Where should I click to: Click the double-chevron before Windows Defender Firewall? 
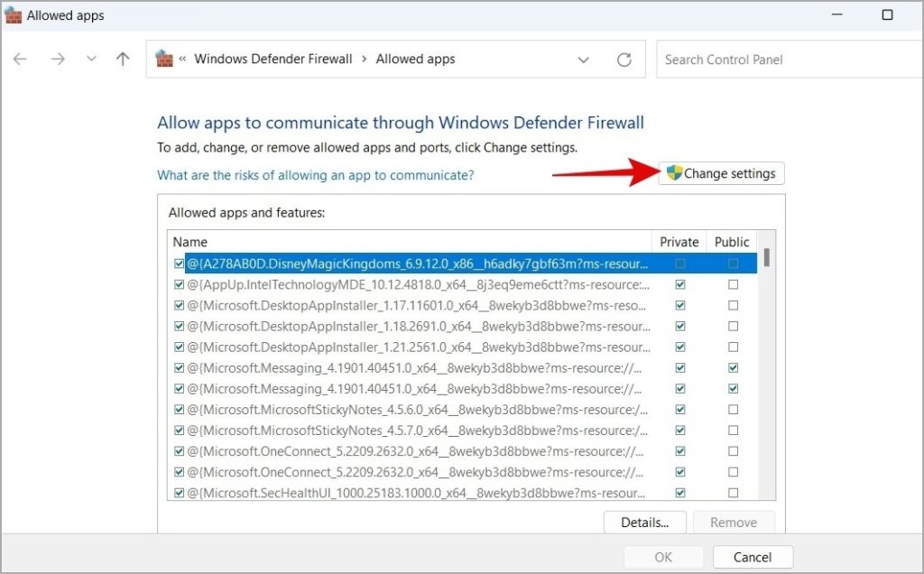[x=182, y=59]
